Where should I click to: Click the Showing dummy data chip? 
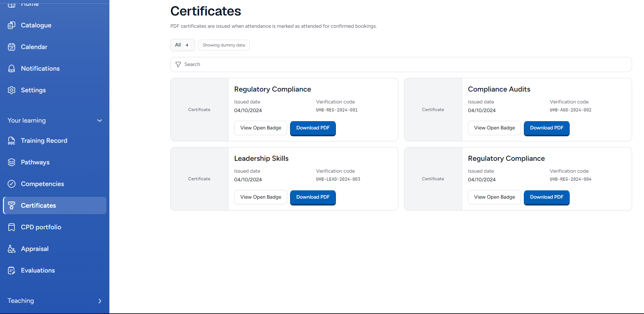pyautogui.click(x=224, y=45)
